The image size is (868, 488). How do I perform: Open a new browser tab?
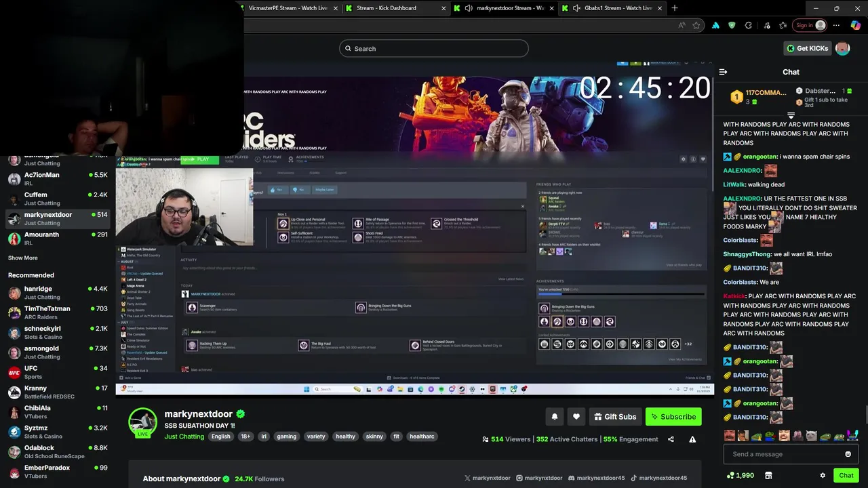click(675, 8)
